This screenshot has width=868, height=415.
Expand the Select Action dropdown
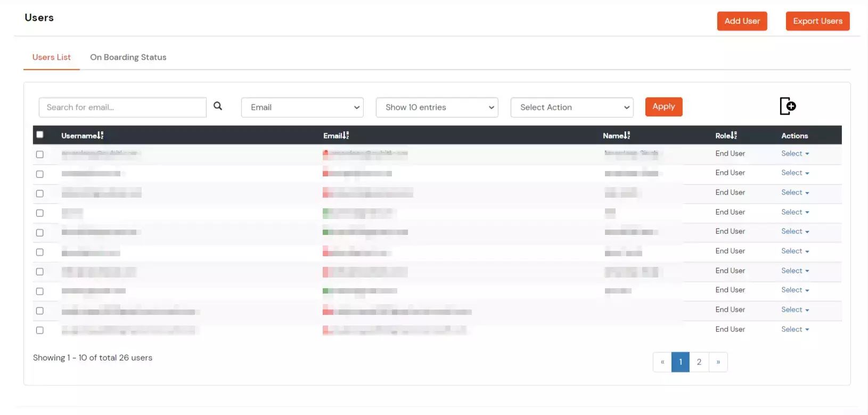coord(572,107)
